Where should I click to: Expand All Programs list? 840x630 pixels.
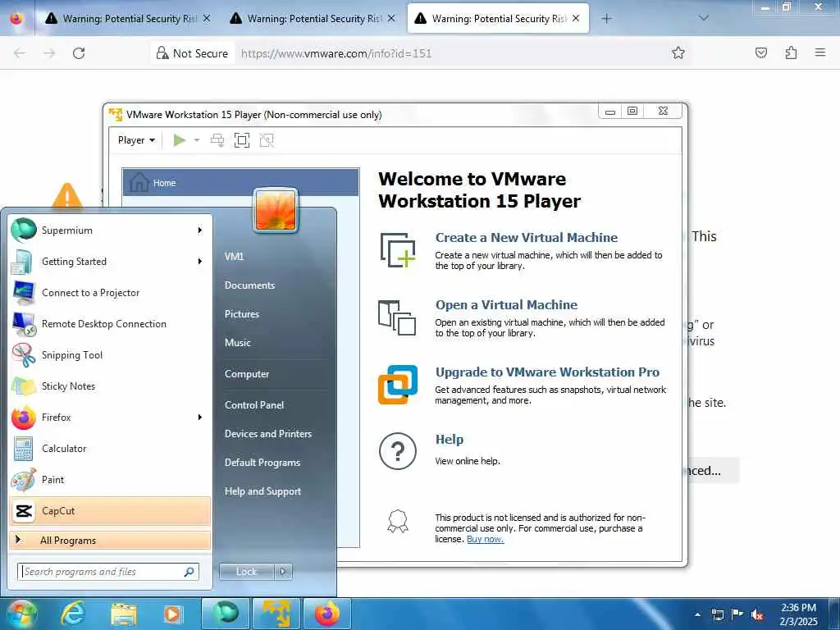pos(110,540)
